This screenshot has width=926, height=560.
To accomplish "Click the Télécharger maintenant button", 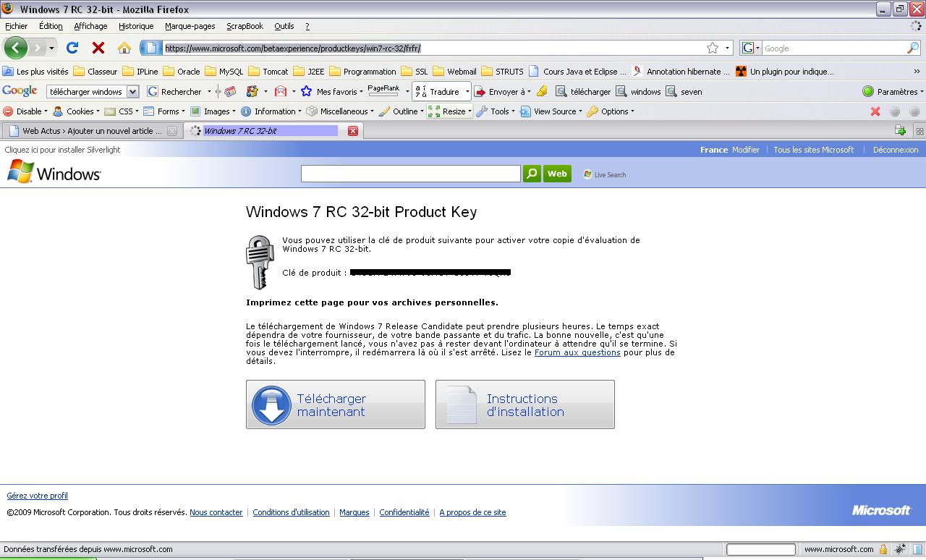I will [x=336, y=404].
